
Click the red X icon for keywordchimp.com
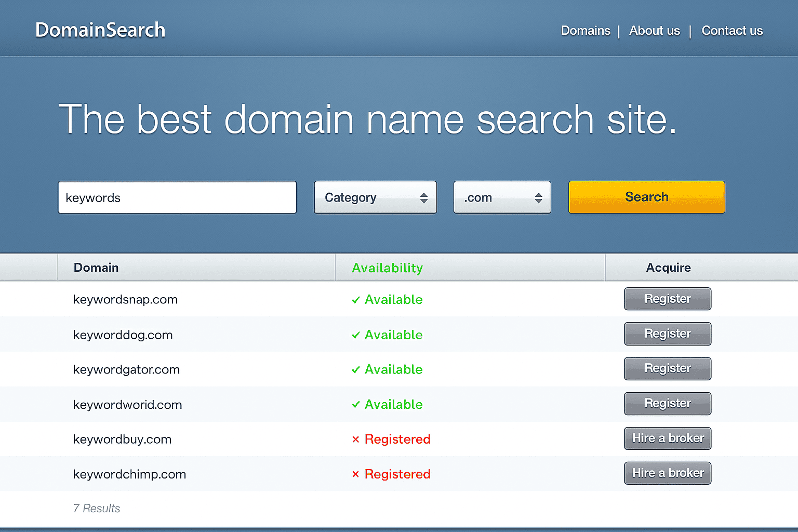pyautogui.click(x=356, y=474)
